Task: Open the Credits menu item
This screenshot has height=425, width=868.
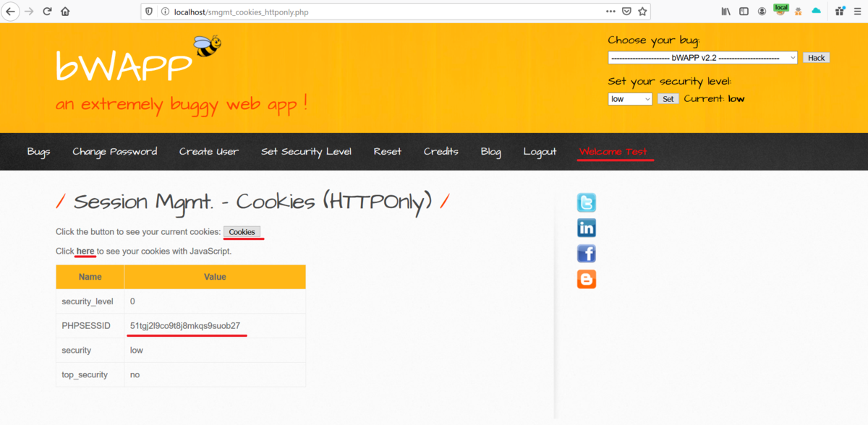Action: click(441, 152)
